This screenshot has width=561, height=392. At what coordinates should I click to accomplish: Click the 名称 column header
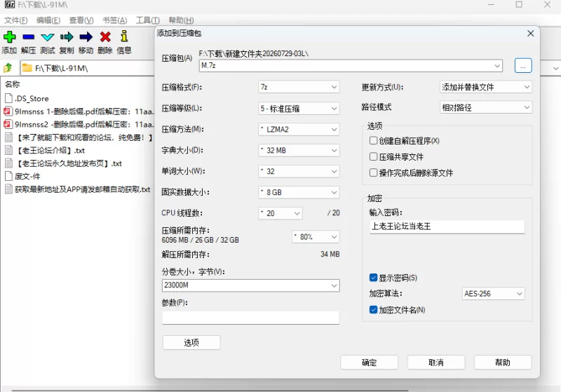(x=13, y=84)
